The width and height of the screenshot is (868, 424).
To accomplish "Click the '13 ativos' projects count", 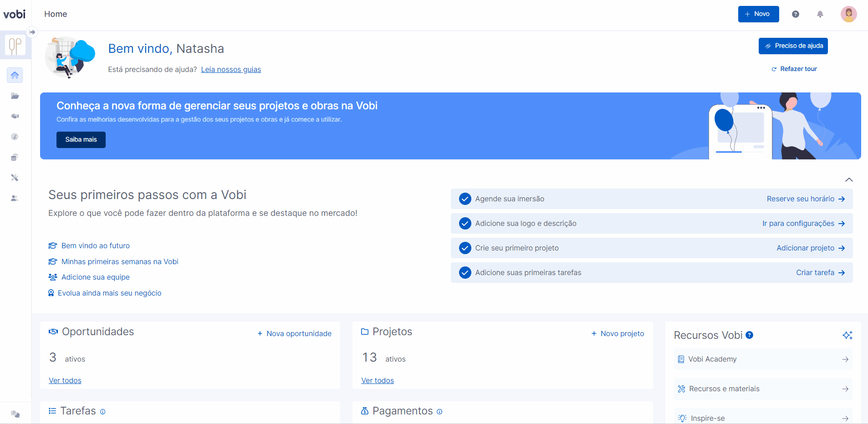I will pyautogui.click(x=384, y=358).
